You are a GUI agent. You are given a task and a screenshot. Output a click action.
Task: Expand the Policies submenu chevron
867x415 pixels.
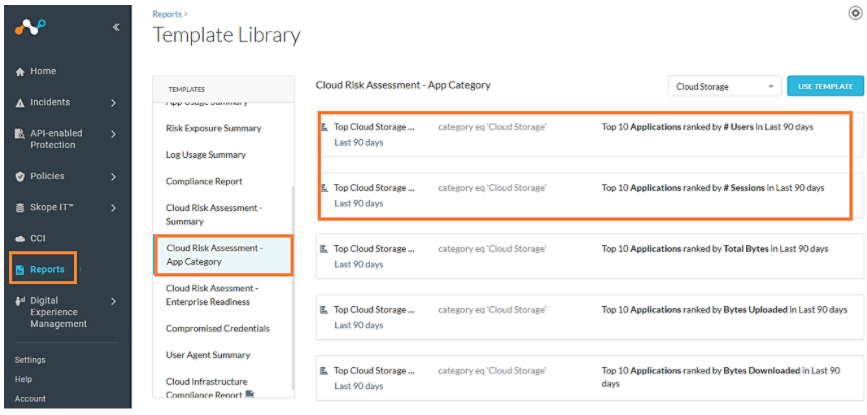coord(113,177)
